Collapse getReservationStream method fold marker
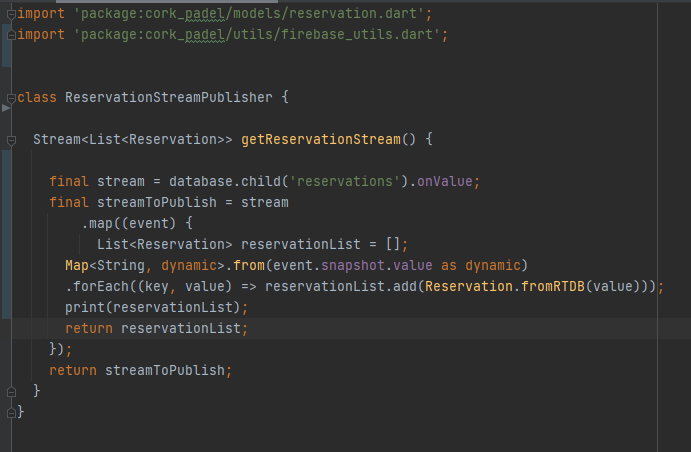This screenshot has height=452, width=691. [11, 140]
